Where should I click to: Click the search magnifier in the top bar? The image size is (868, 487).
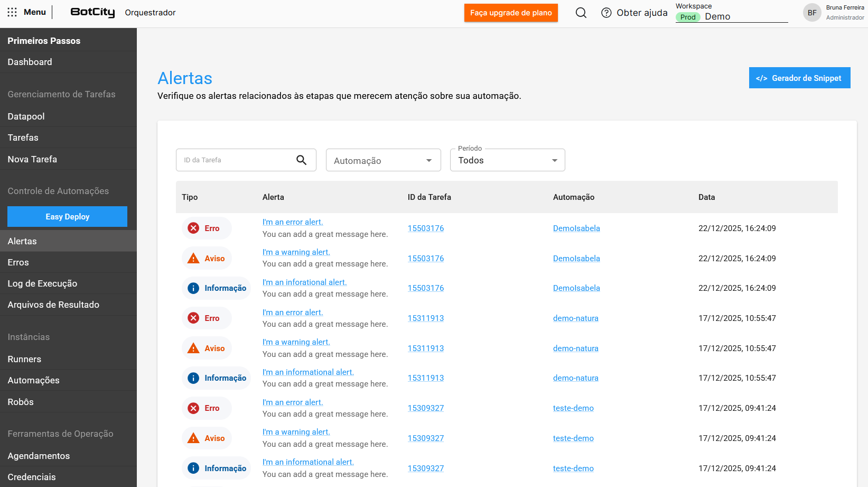click(x=581, y=13)
